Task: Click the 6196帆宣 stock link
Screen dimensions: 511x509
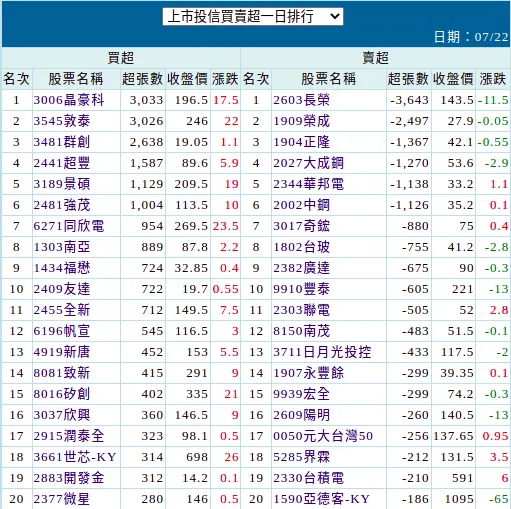Action: coord(62,331)
